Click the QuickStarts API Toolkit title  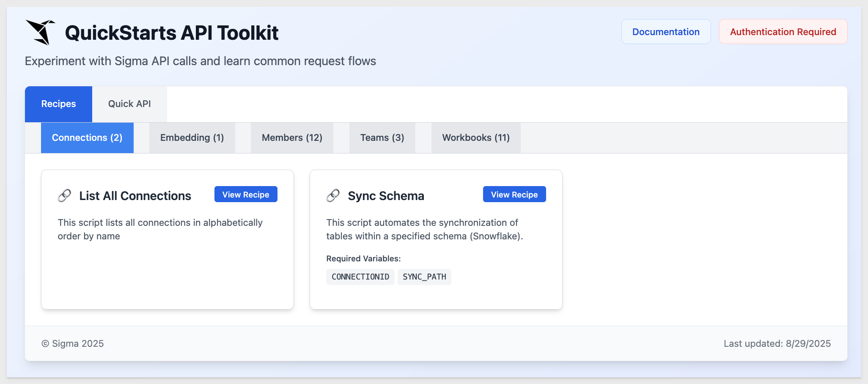click(x=172, y=33)
